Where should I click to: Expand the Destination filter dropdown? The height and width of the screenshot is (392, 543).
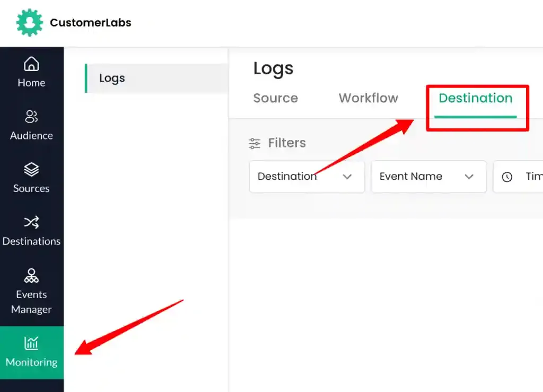click(x=307, y=177)
